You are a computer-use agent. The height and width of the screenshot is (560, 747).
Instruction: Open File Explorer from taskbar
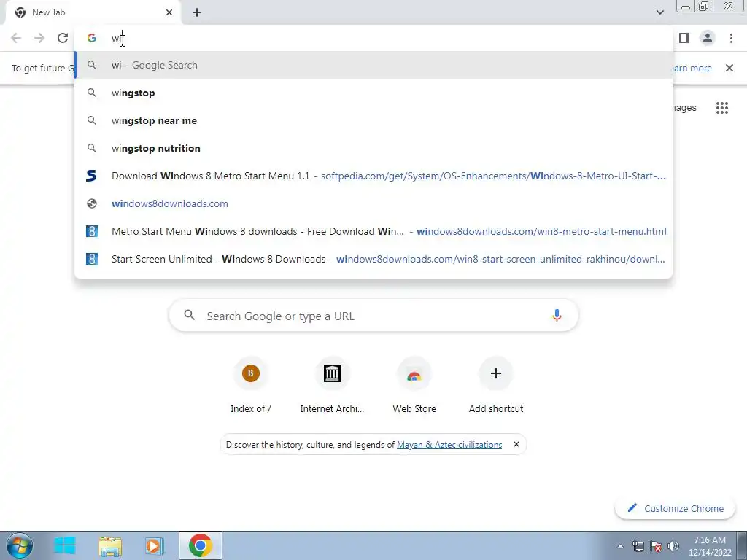click(x=110, y=545)
